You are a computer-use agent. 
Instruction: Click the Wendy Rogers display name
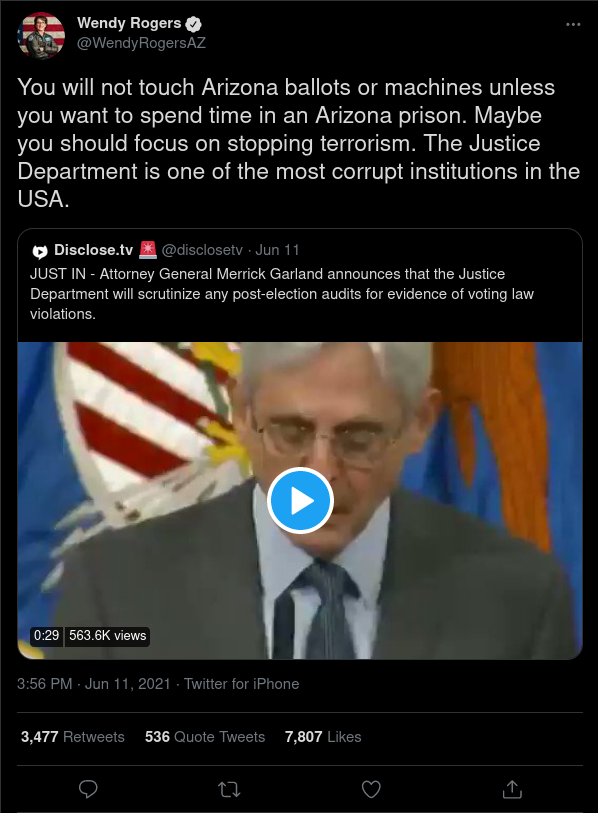pyautogui.click(x=129, y=23)
